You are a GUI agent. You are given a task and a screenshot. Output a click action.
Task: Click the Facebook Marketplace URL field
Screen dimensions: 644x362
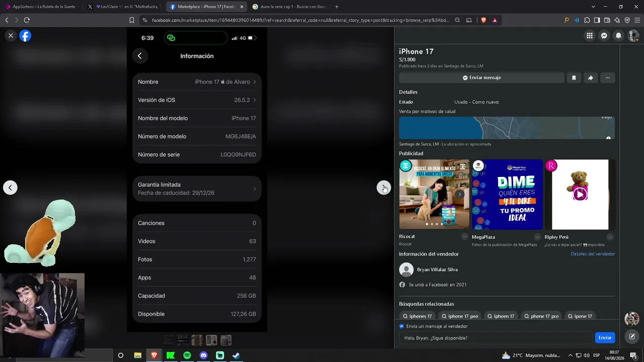[299, 20]
